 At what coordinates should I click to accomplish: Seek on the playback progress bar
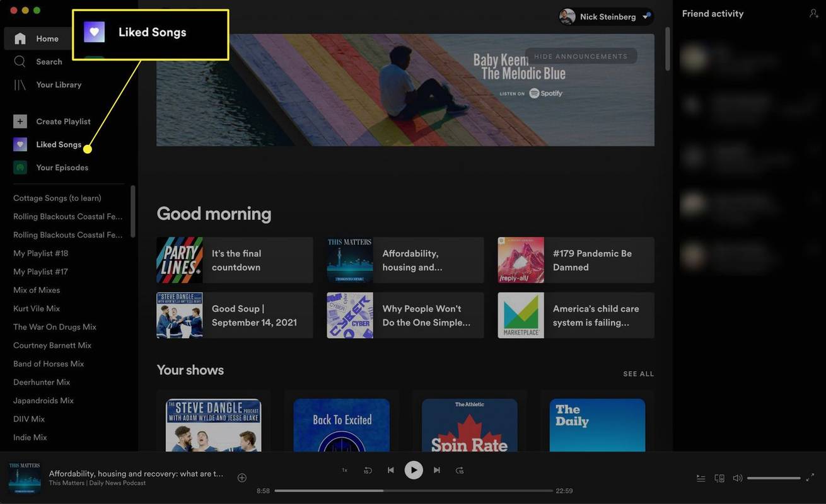(414, 491)
